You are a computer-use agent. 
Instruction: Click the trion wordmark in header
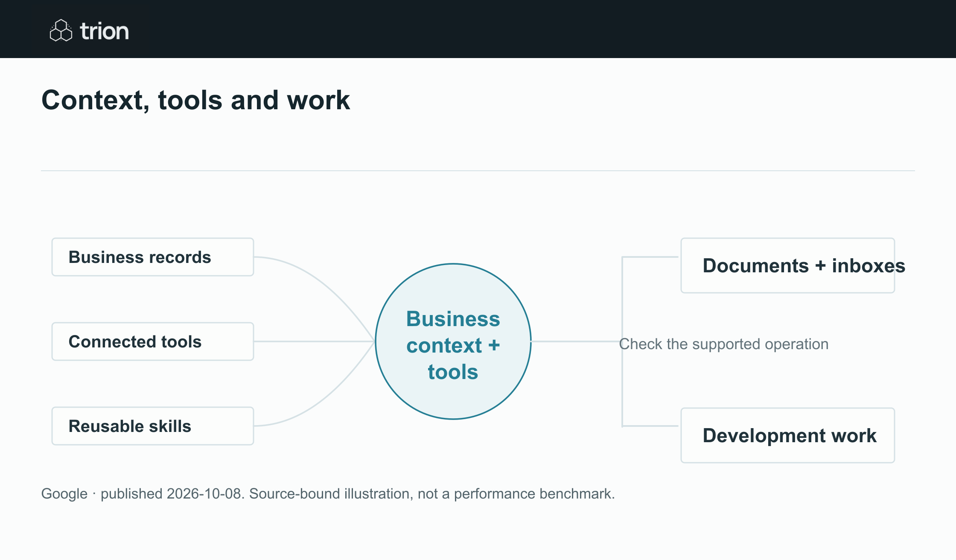104,31
